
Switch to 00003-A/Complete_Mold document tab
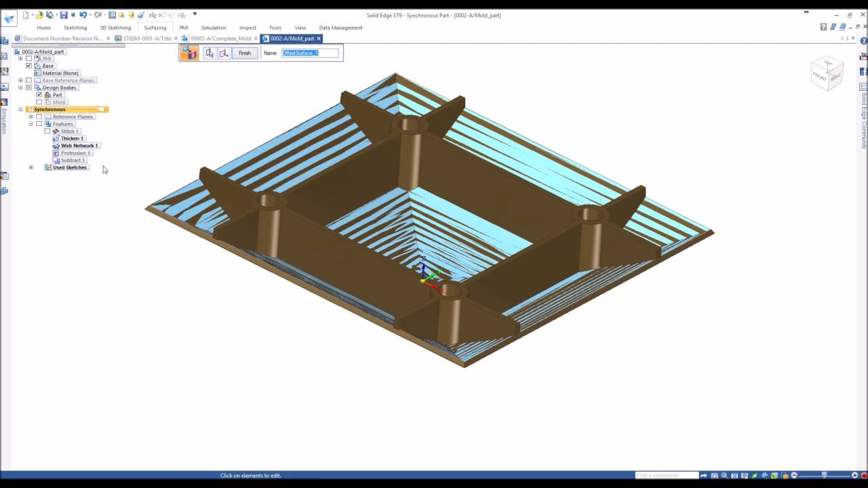[220, 39]
